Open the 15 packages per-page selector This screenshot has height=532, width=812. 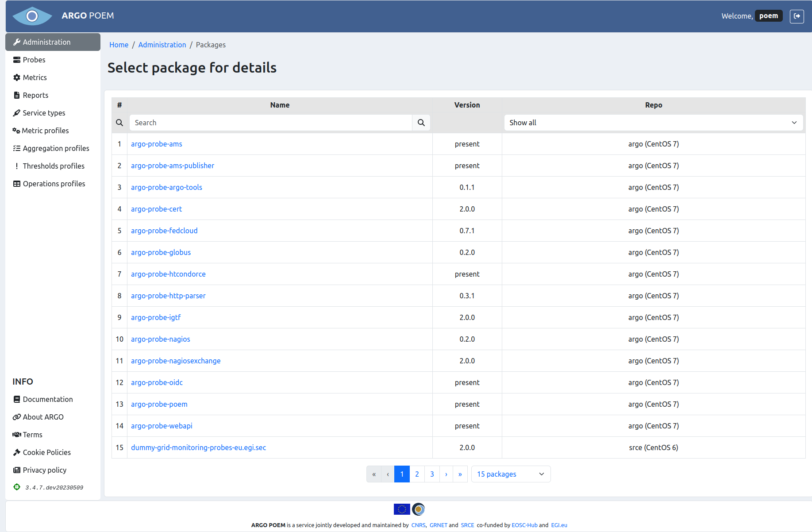[511, 474]
